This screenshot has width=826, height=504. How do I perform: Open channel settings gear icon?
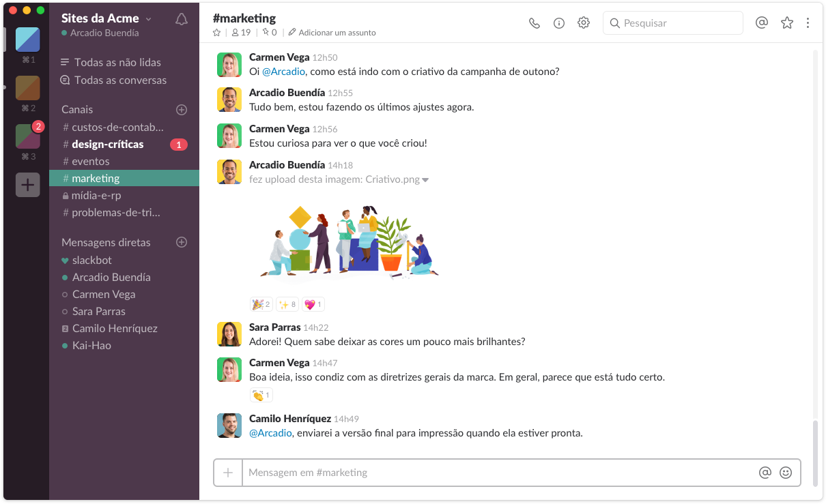[x=584, y=23]
